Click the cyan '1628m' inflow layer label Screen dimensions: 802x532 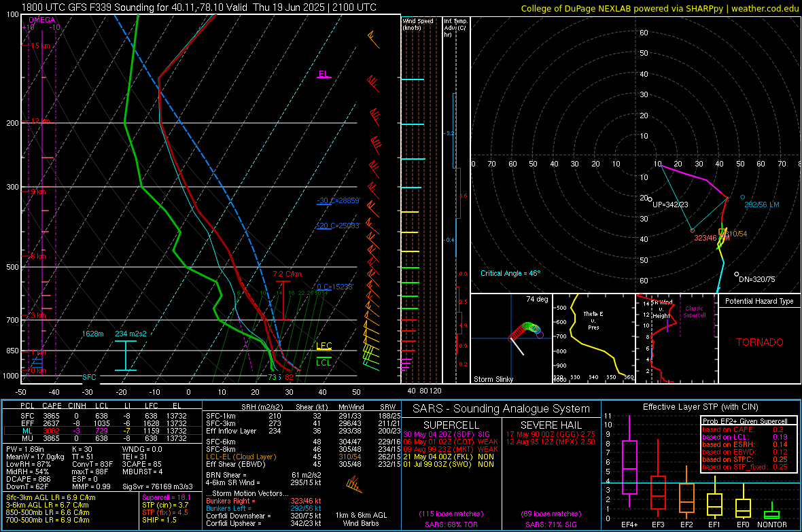92,334
